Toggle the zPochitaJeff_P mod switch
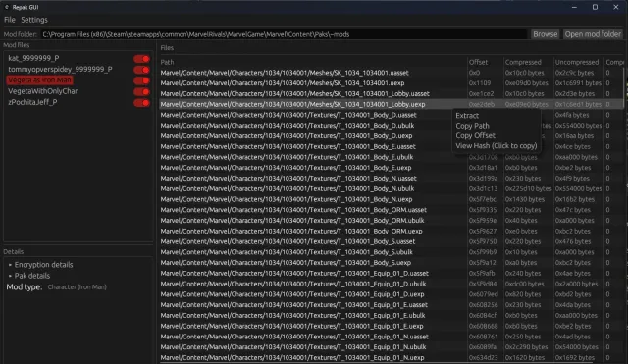 point(141,102)
